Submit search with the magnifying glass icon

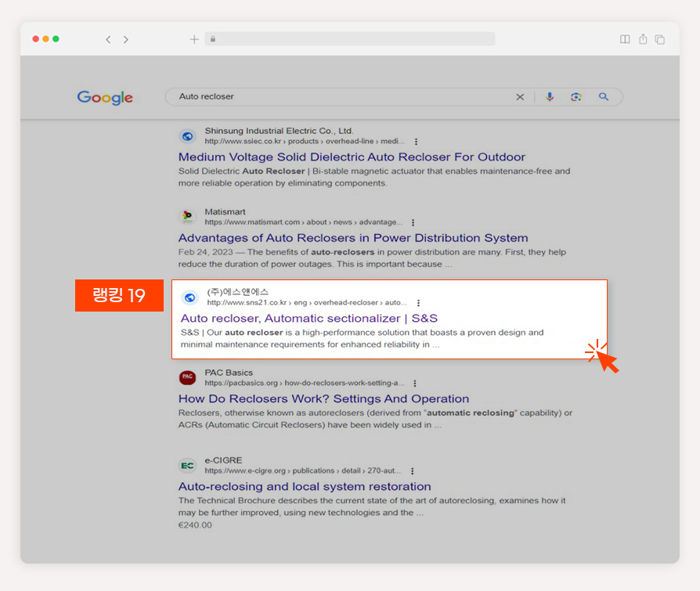pos(604,96)
